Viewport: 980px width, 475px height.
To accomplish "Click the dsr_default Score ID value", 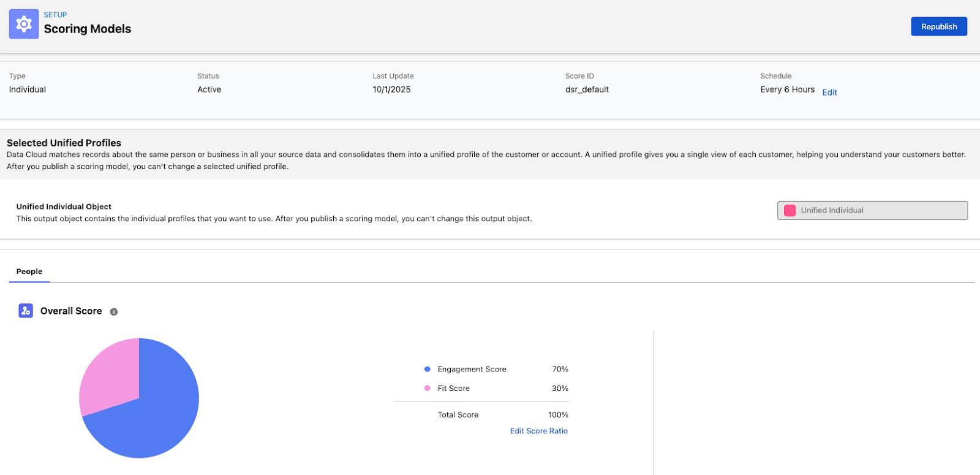I will 587,89.
